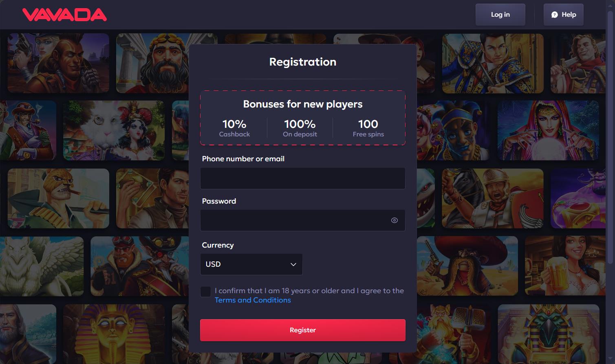615x364 pixels.
Task: Click the VAVADA logo
Action: coord(65,15)
